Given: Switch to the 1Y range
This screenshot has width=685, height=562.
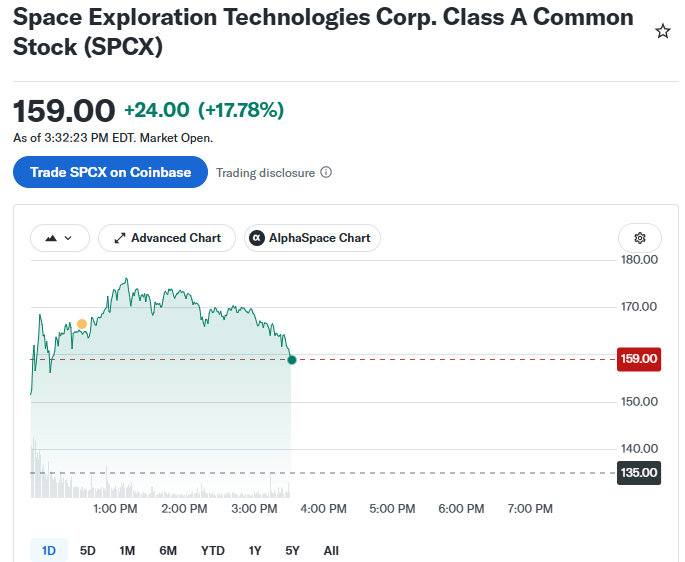Looking at the screenshot, I should point(255,550).
